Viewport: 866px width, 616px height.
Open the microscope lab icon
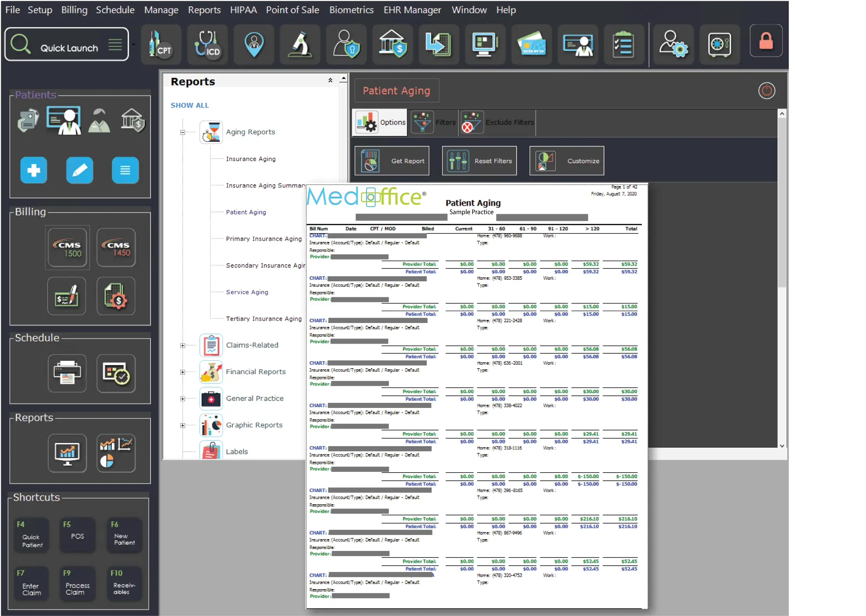tap(300, 44)
